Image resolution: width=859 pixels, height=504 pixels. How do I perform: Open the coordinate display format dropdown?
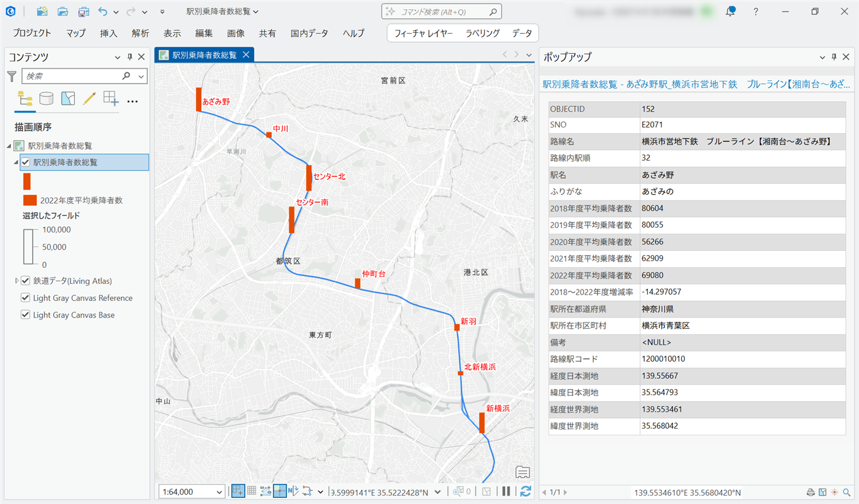tap(437, 492)
